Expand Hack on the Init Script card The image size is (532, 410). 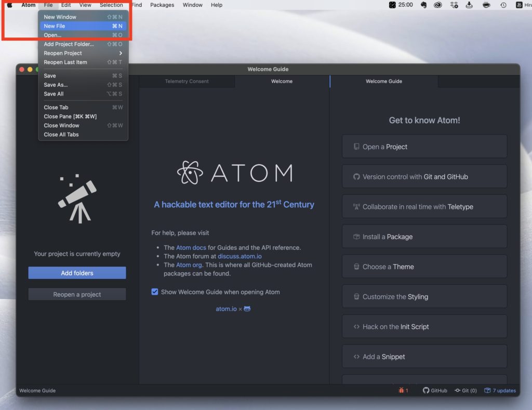click(x=424, y=326)
